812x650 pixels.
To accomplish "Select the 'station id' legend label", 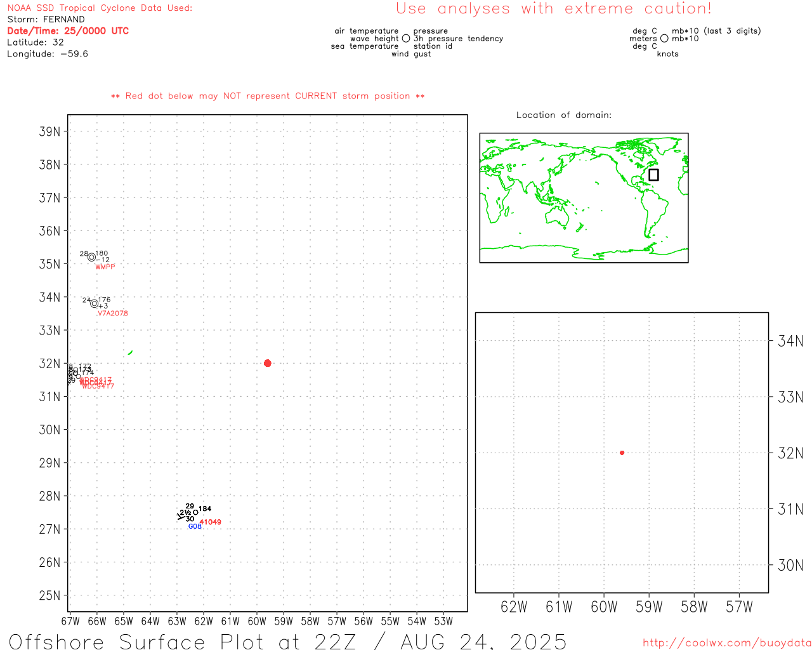I will 433,46.
